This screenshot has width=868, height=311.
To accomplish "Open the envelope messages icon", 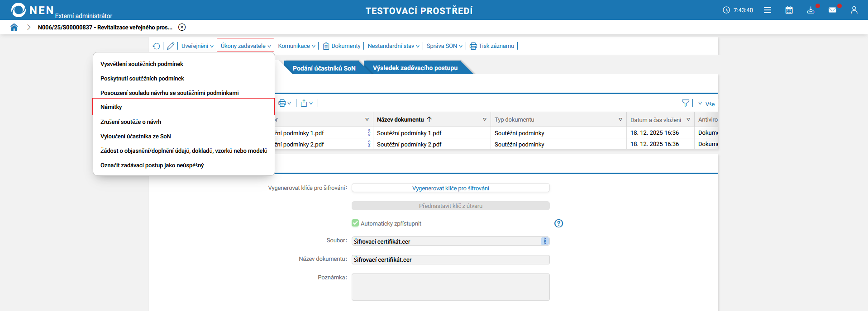I will pos(832,10).
